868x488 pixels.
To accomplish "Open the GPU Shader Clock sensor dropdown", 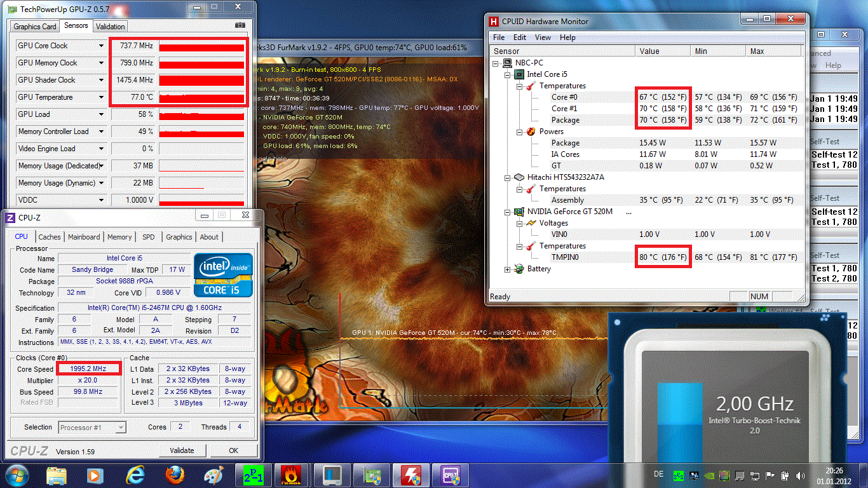I will tap(101, 80).
